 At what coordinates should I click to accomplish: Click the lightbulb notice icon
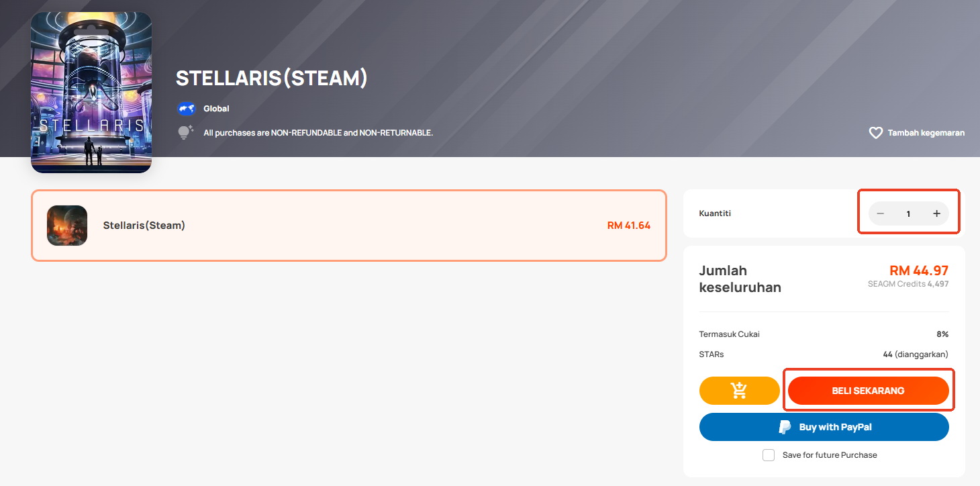(185, 132)
